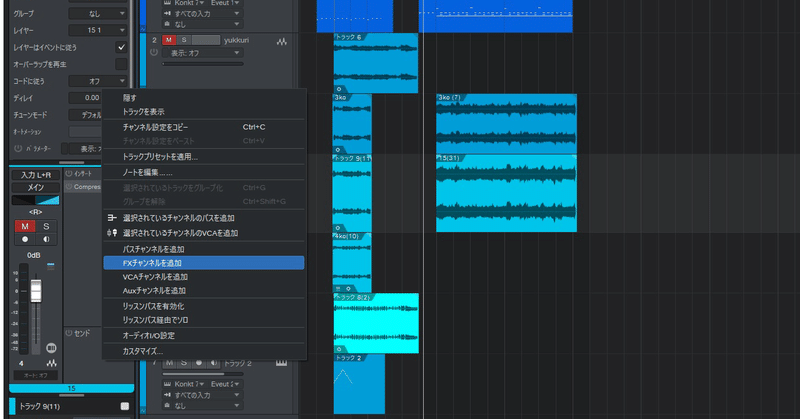Click the 入力 L+R input button
This screenshot has height=419, width=800.
coord(35,175)
